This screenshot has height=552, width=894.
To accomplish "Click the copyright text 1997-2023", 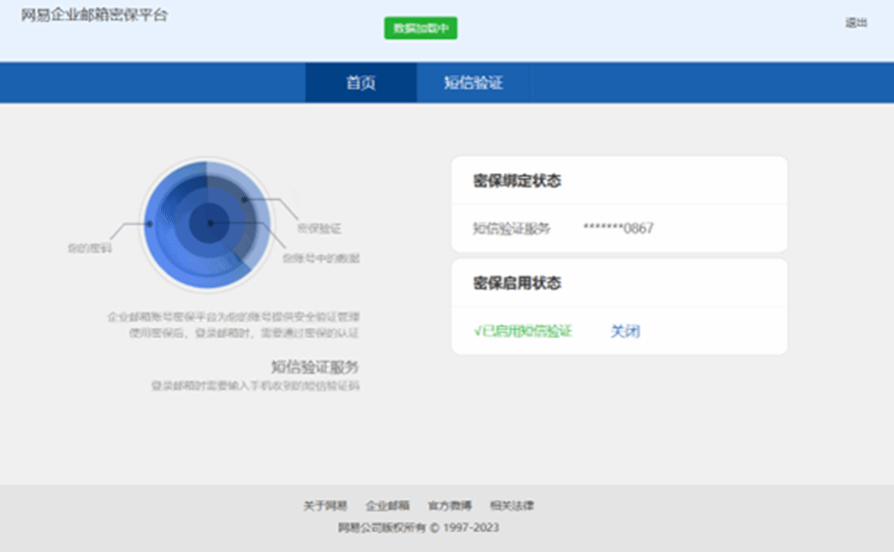I will tap(418, 527).
